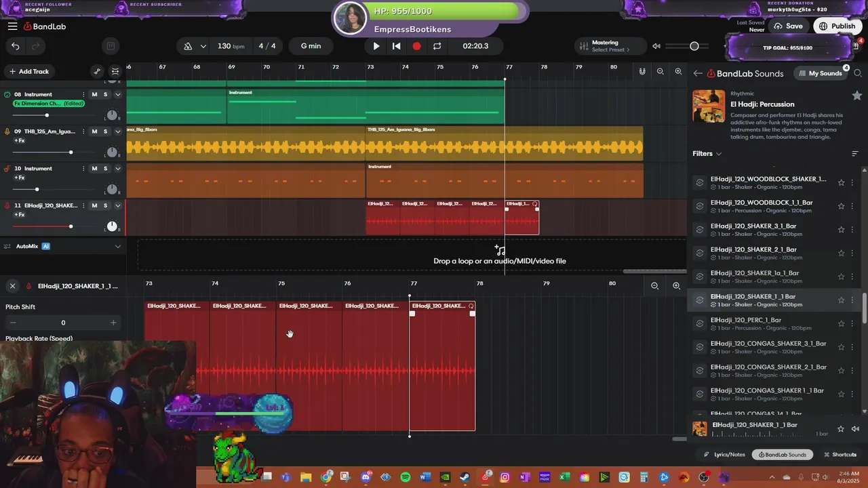Decrease Pitch Shift with the minus button
The image size is (868, 488).
12,323
